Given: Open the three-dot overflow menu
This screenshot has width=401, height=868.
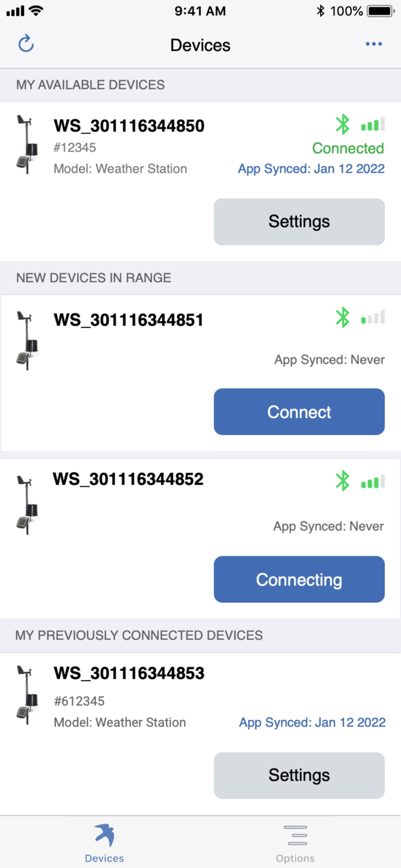Looking at the screenshot, I should pyautogui.click(x=374, y=45).
